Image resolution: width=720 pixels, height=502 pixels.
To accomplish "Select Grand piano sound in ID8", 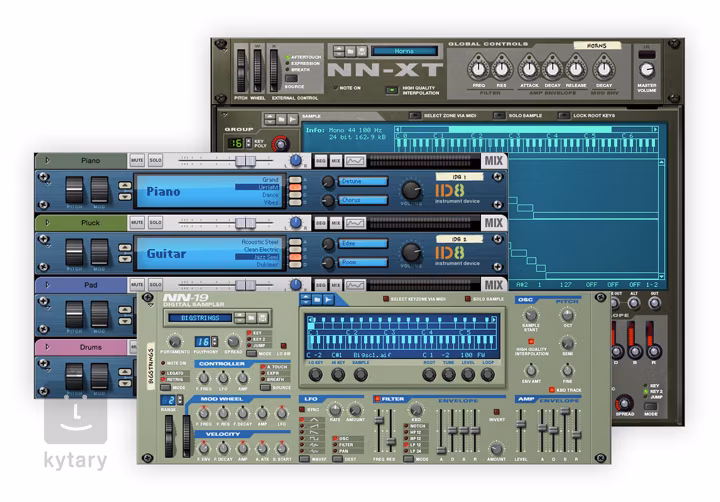I will (270, 180).
